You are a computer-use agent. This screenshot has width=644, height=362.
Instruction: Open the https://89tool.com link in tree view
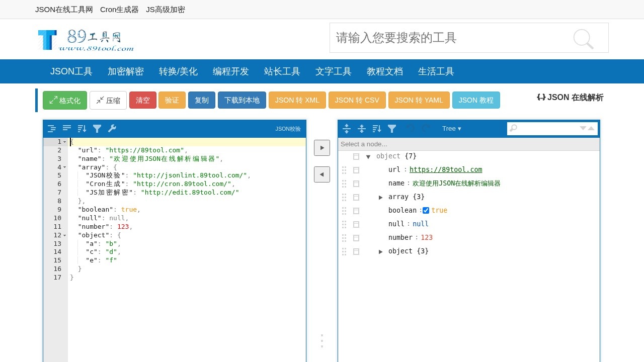coord(445,169)
